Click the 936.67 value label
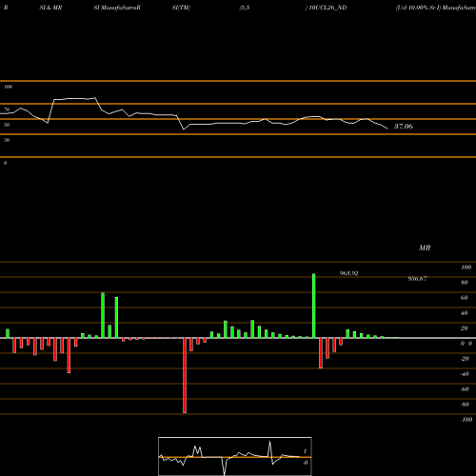Screen dimensions: 476x476 [x=417, y=279]
